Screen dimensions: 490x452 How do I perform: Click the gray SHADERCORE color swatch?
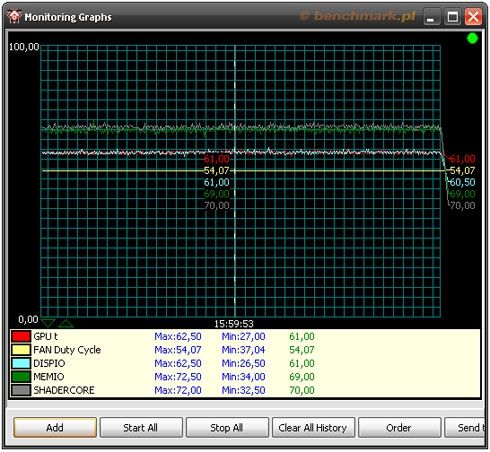click(x=21, y=390)
